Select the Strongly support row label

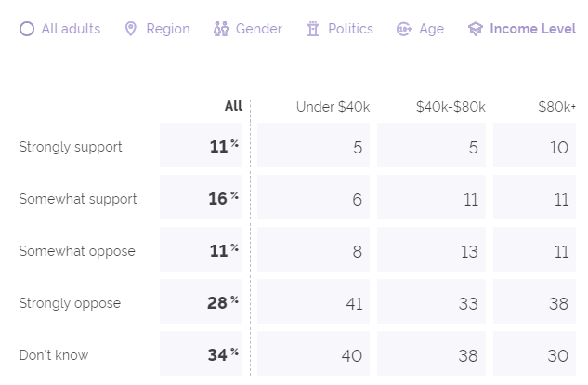[x=71, y=147]
